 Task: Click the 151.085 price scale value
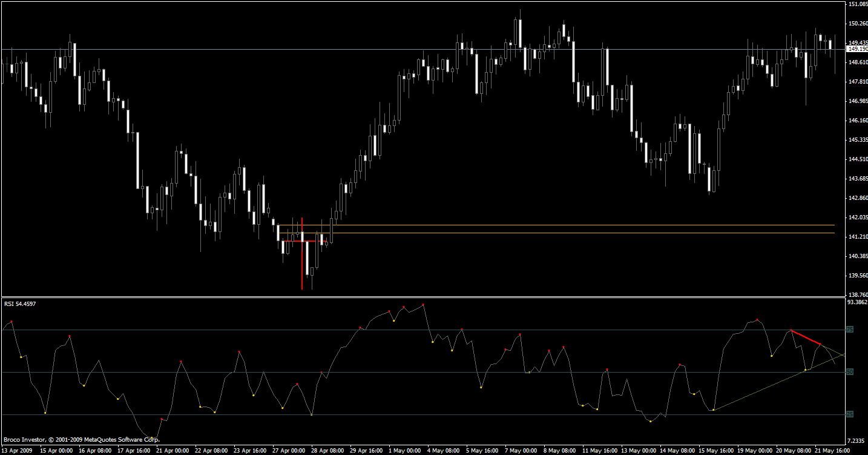pyautogui.click(x=858, y=4)
